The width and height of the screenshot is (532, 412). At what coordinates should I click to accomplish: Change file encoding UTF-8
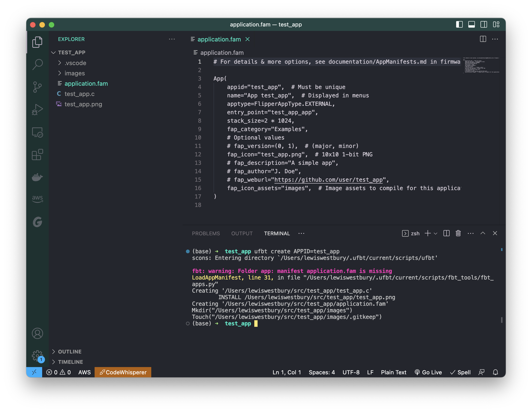point(351,372)
